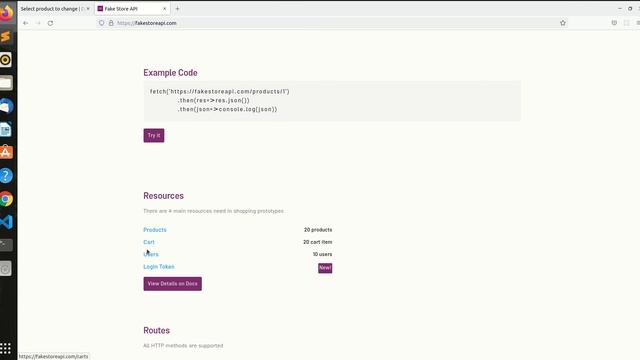Click the Try it button
Screen dimensions: 640x360
pos(154,136)
